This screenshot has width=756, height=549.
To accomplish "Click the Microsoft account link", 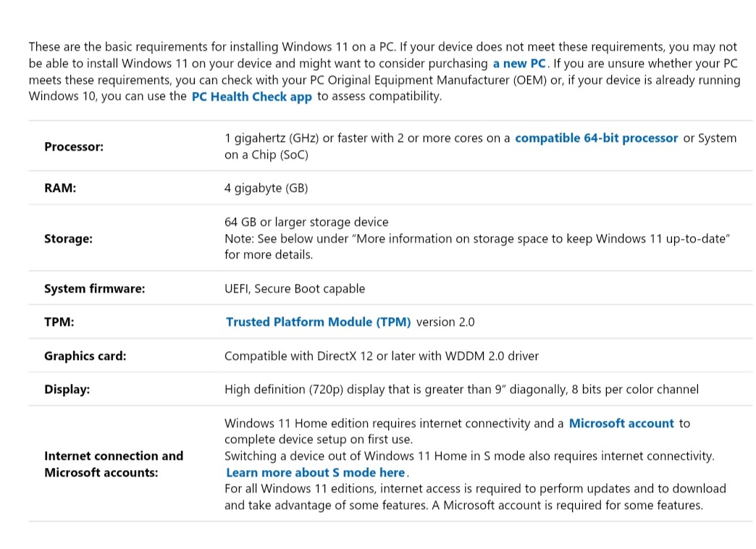I will pyautogui.click(x=621, y=423).
